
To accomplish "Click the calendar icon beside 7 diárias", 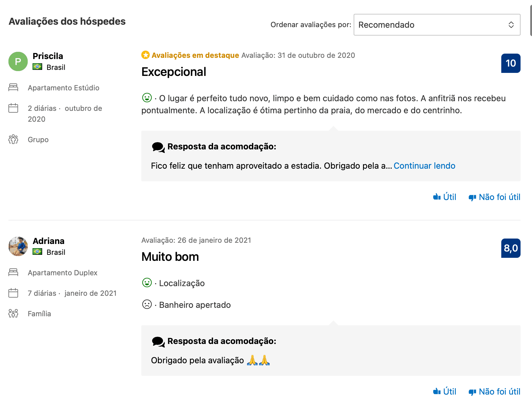I will coord(13,293).
